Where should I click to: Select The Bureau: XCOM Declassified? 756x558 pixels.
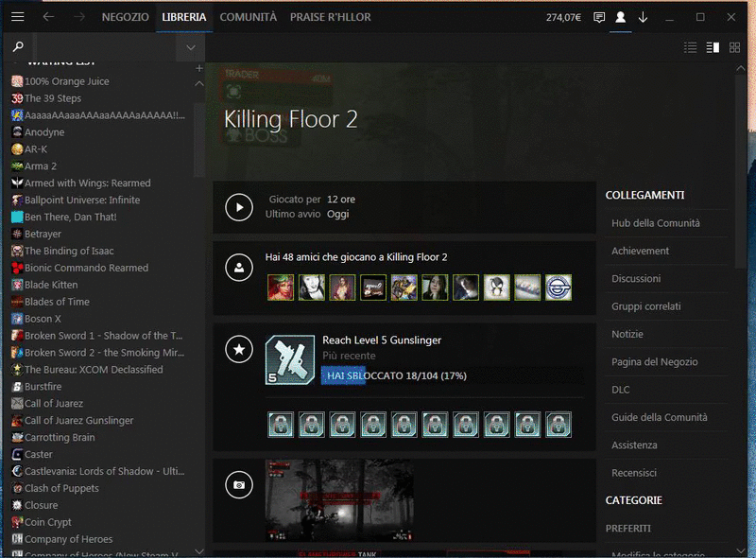point(94,369)
